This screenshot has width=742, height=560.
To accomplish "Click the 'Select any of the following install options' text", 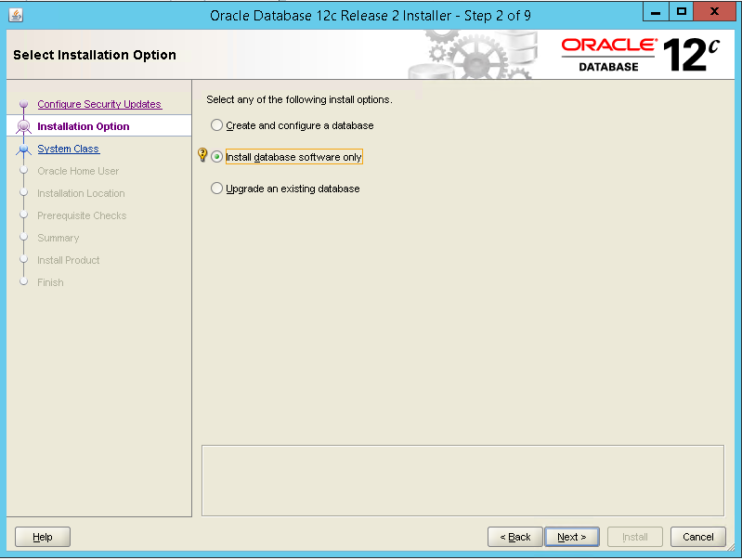I will (299, 99).
